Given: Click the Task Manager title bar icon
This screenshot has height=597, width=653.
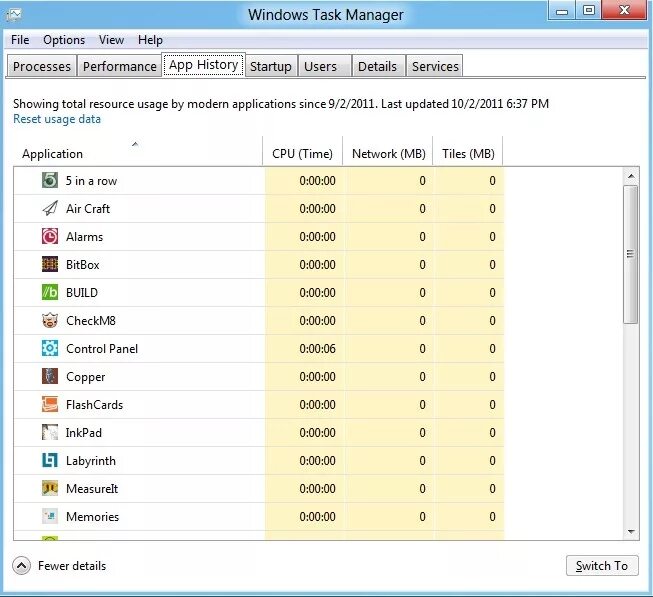Looking at the screenshot, I should (x=14, y=15).
